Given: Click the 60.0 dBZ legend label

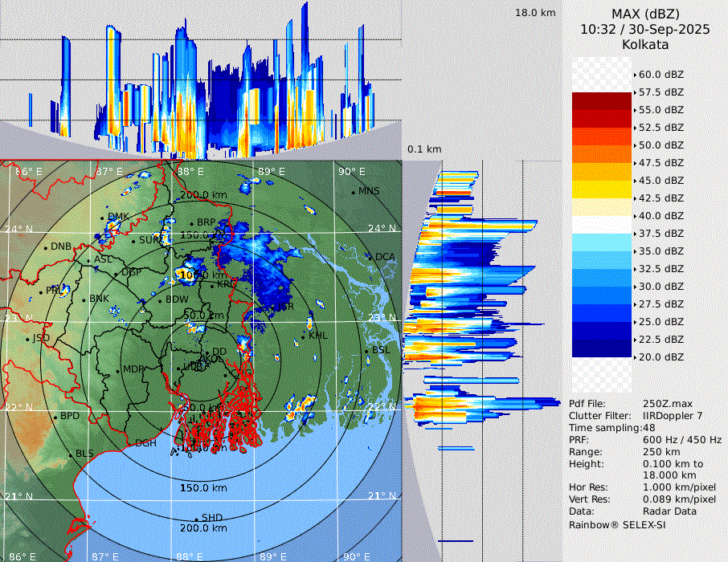Looking at the screenshot, I should (661, 75).
